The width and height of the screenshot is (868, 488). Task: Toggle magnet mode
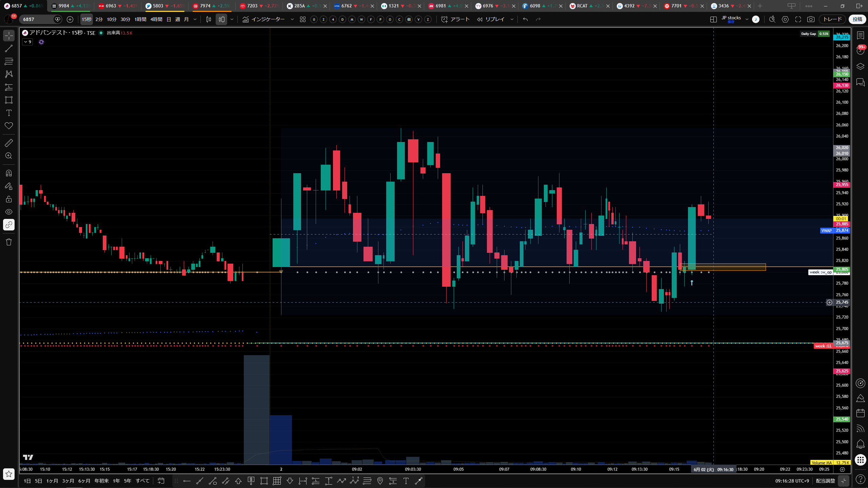pyautogui.click(x=9, y=173)
